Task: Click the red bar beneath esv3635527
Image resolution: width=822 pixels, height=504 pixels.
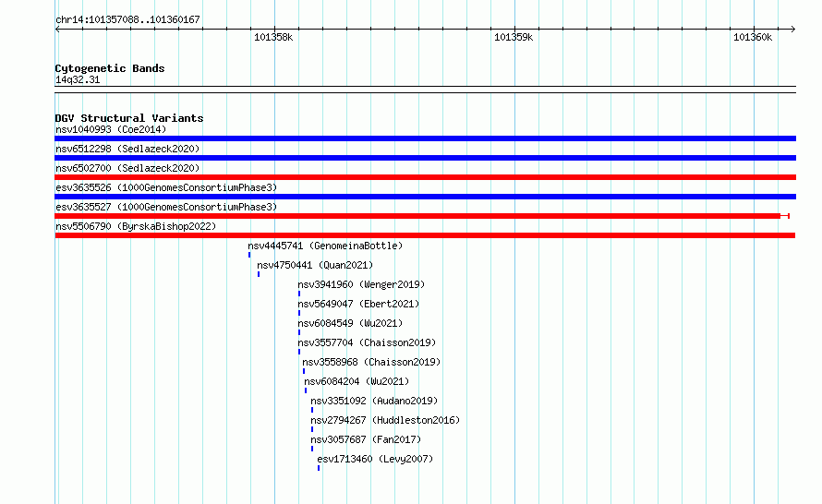Action: click(x=417, y=216)
